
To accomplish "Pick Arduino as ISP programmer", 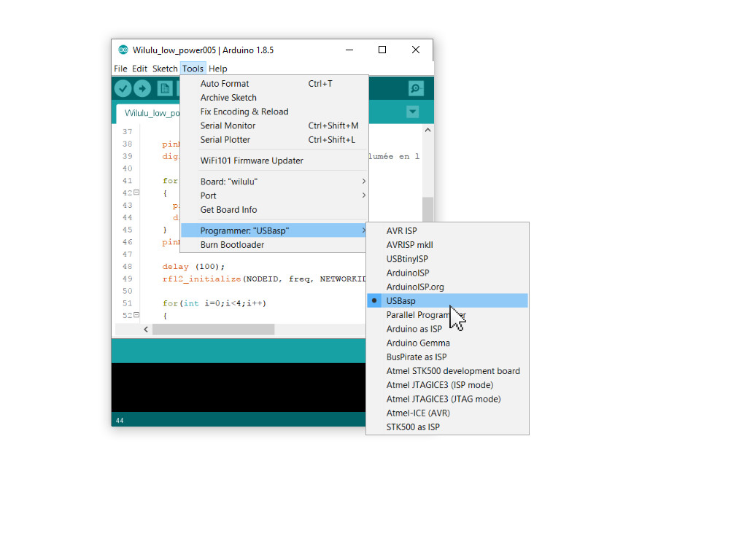I will click(447, 329).
